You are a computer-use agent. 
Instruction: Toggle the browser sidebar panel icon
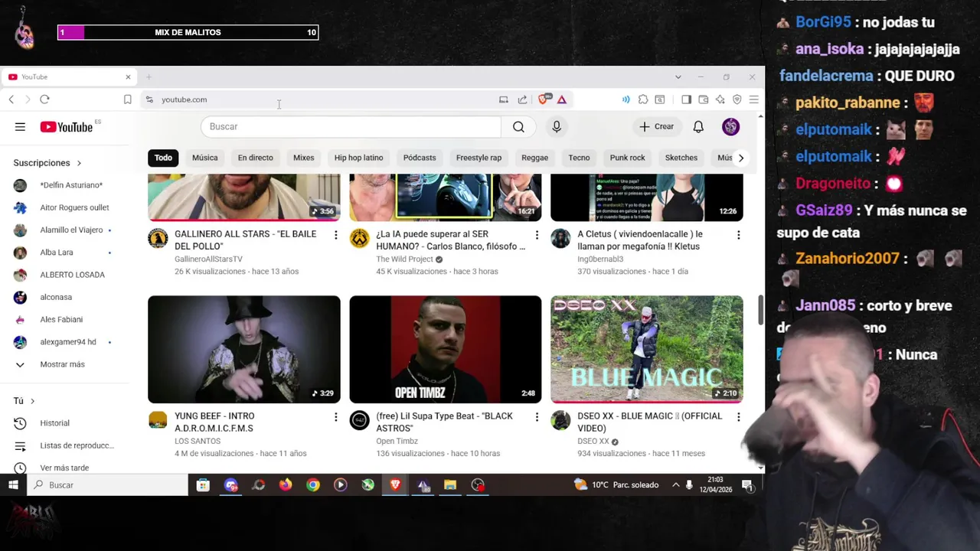point(686,99)
